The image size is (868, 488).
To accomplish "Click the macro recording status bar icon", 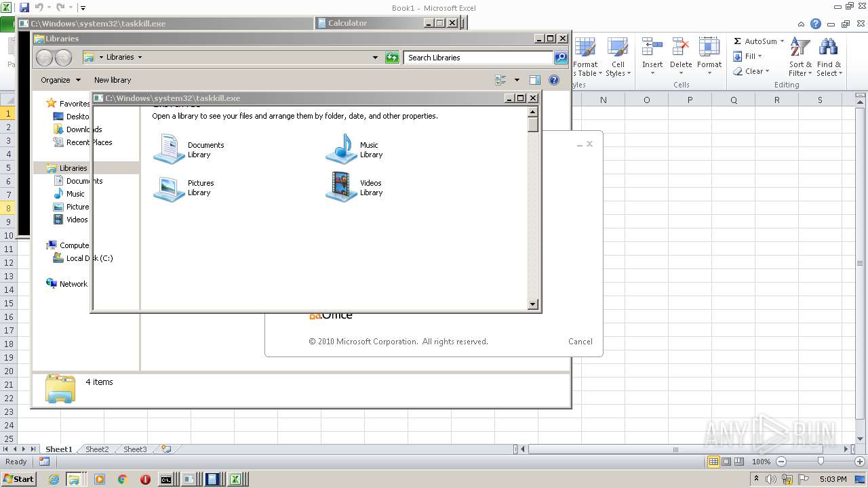I will coord(44,462).
